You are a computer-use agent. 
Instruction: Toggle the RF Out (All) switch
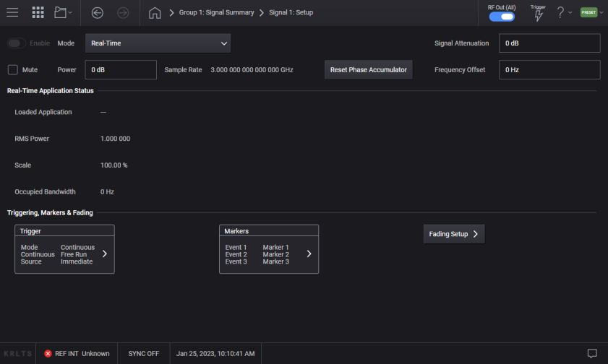[x=502, y=17]
